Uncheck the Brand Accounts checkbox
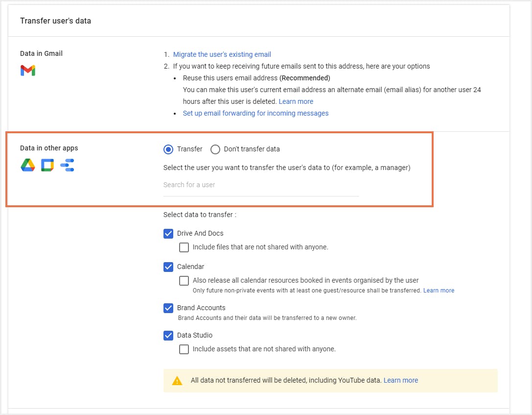This screenshot has height=415, width=532. [x=168, y=308]
